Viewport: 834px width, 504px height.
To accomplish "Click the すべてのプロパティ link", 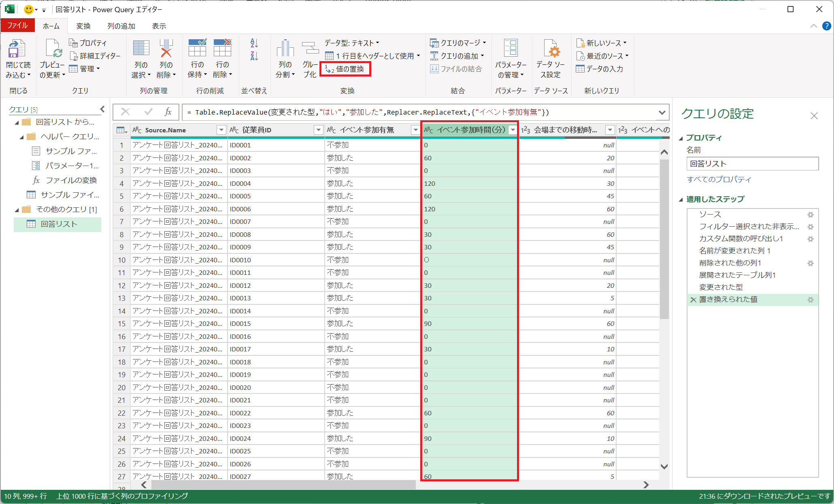I will click(x=719, y=179).
